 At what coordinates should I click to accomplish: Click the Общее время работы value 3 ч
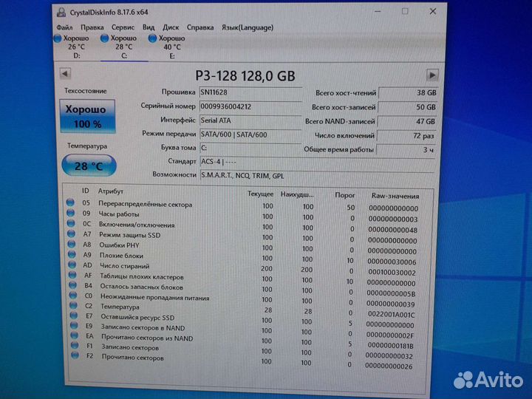click(x=406, y=149)
